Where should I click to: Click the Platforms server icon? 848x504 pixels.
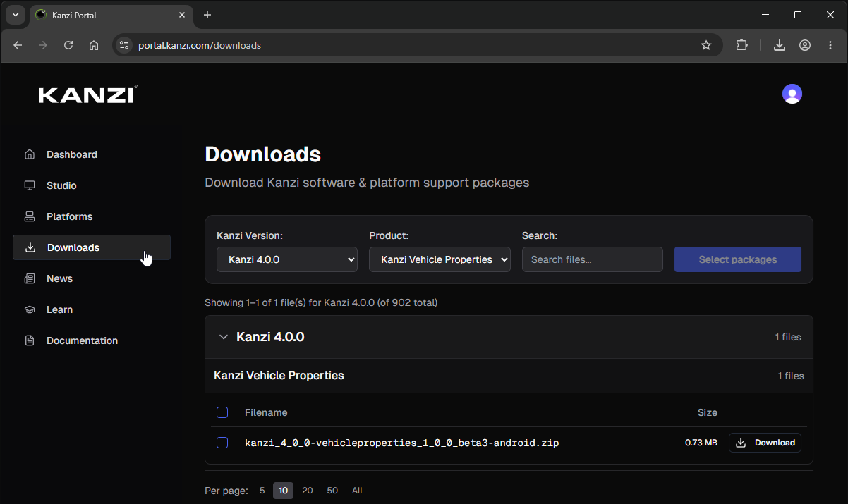[30, 216]
